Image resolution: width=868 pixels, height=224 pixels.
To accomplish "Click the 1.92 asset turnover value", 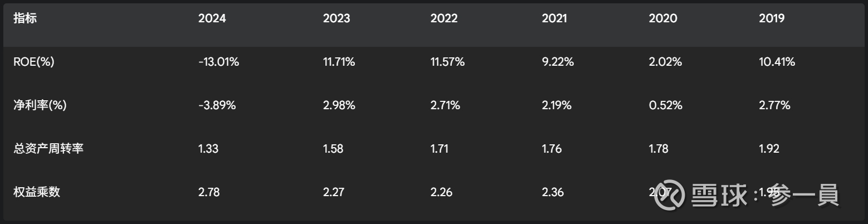I will point(769,149).
